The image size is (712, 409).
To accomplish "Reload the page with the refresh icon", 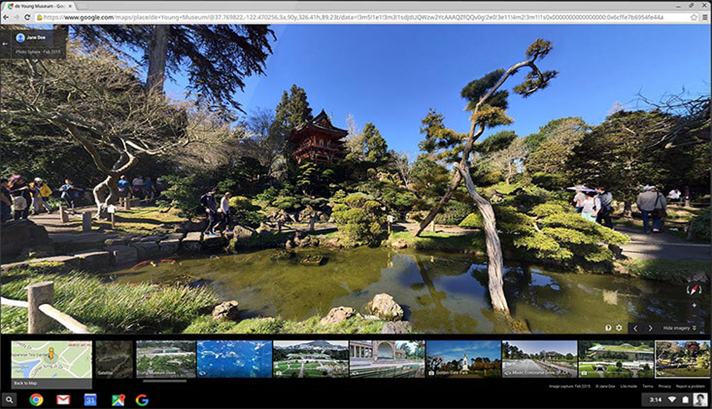I will pyautogui.click(x=27, y=17).
